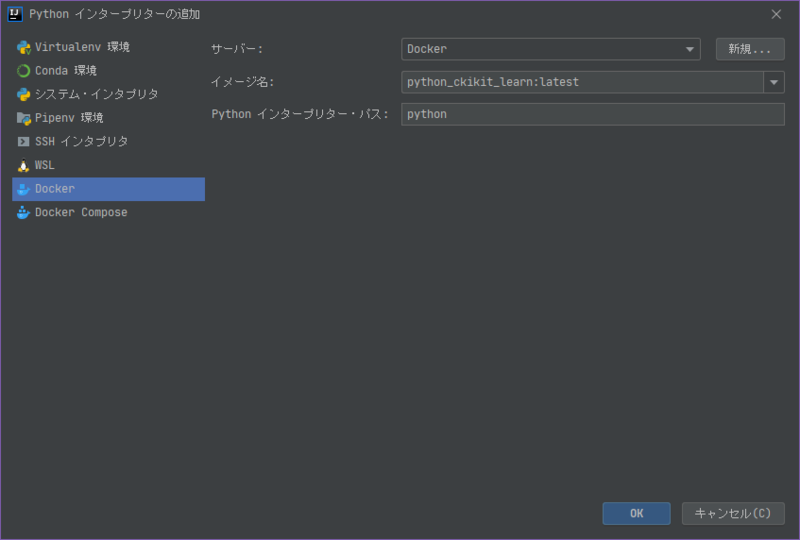Choose Docker Compose entry
Viewport: 800px width, 540px height.
point(109,212)
